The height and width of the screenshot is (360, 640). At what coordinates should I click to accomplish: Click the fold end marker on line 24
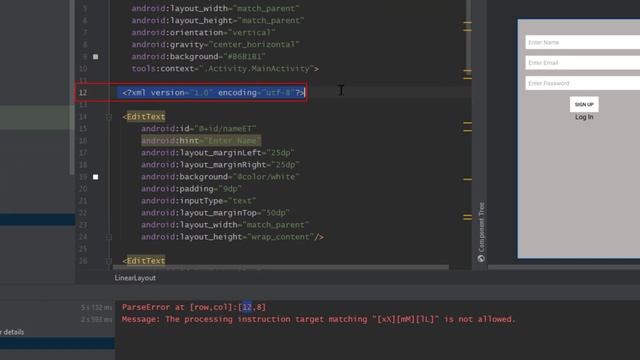click(109, 237)
